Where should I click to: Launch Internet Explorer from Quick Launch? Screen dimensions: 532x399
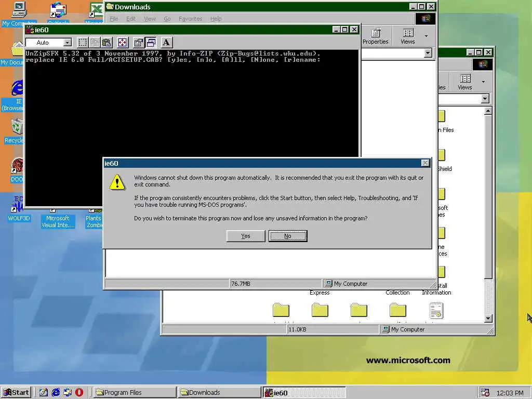click(56, 393)
